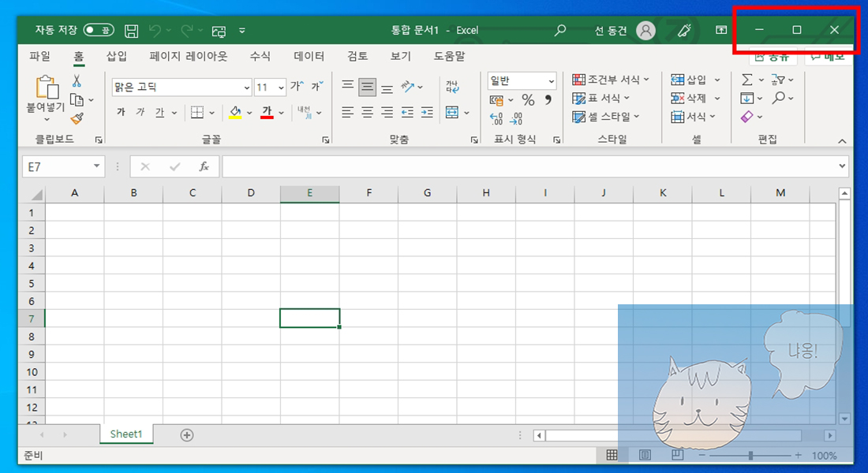Click the decrease indent icon

[x=407, y=112]
